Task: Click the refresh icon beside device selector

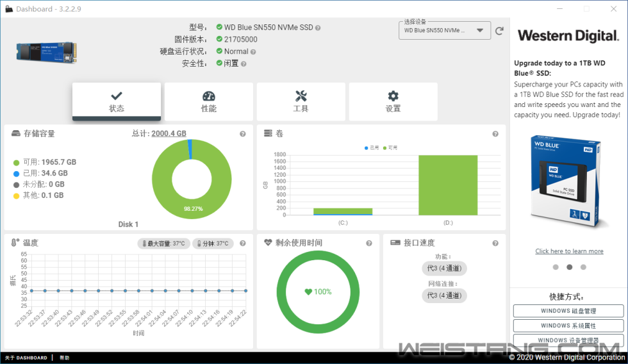Action: click(499, 31)
